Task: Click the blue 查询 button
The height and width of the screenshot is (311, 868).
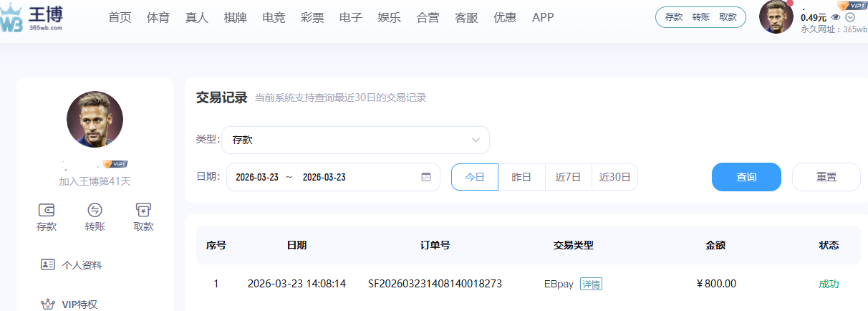Action: tap(746, 177)
